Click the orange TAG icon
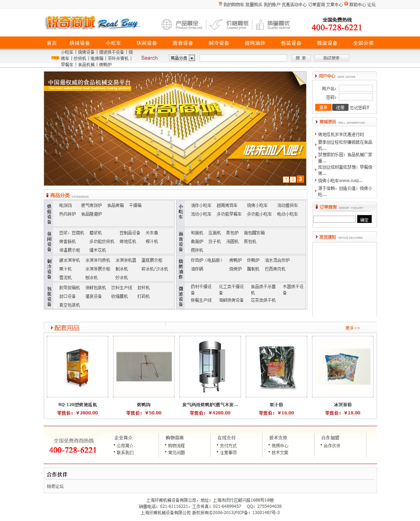 55,58
